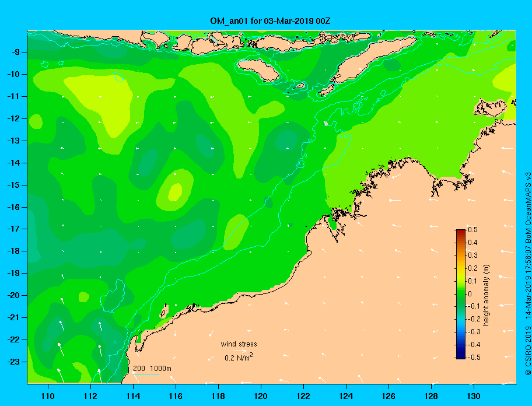
Task: Click the '0.2 N/m2' legend value
Action: [x=239, y=357]
